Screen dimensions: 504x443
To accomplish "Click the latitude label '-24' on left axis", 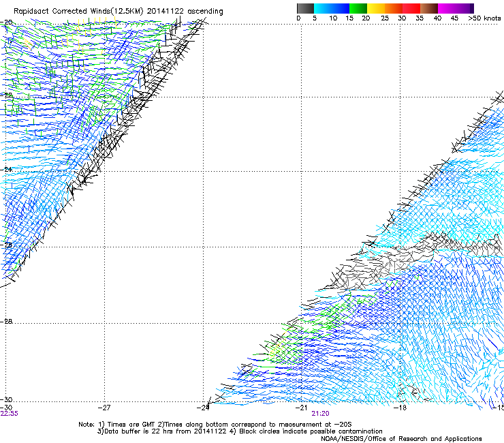I will point(6,170).
